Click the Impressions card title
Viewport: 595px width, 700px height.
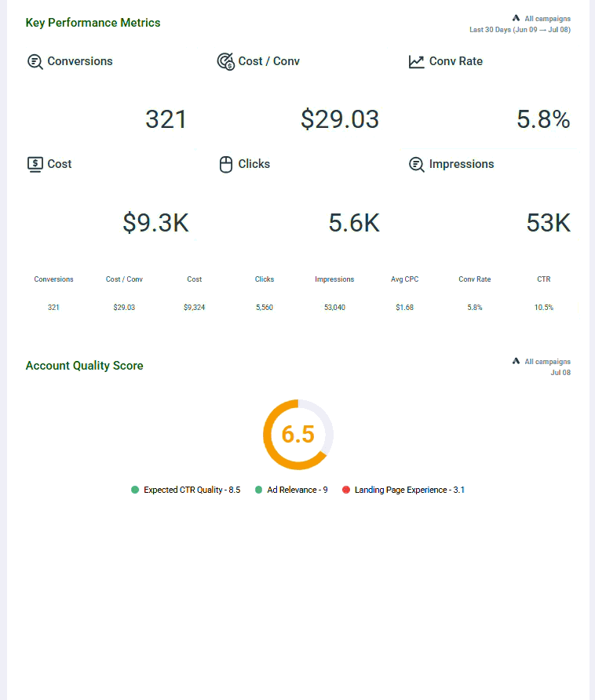(462, 165)
